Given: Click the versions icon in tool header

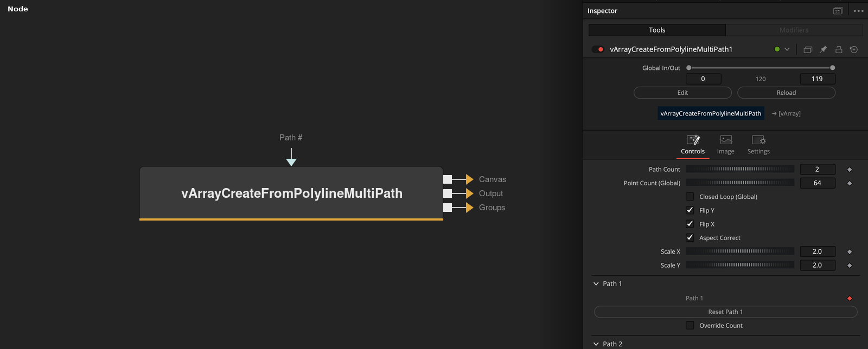Looking at the screenshot, I should tap(808, 49).
